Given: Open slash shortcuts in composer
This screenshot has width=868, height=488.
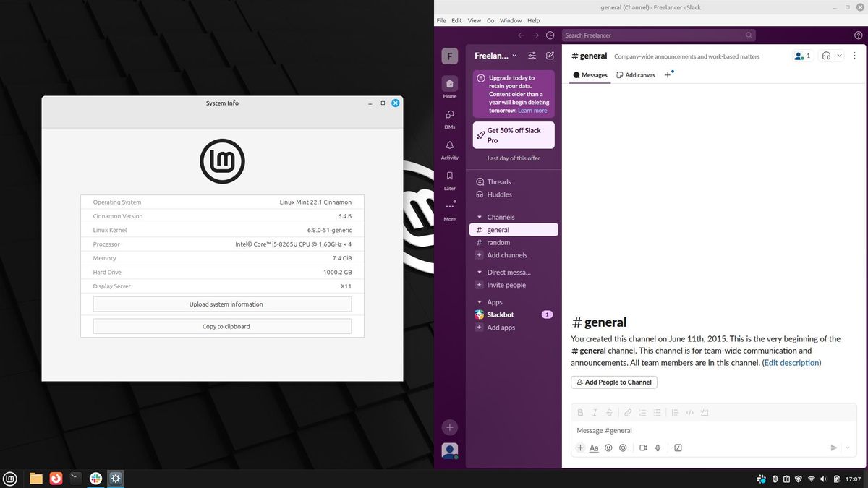Looking at the screenshot, I should point(678,448).
